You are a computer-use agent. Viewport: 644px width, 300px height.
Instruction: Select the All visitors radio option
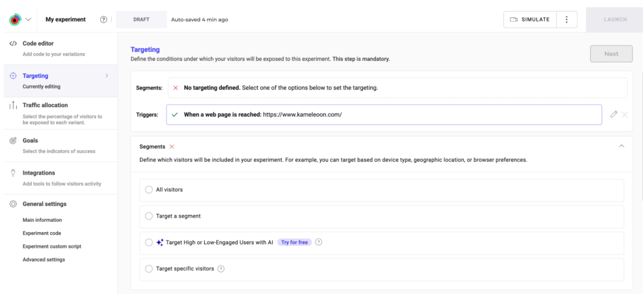point(149,190)
